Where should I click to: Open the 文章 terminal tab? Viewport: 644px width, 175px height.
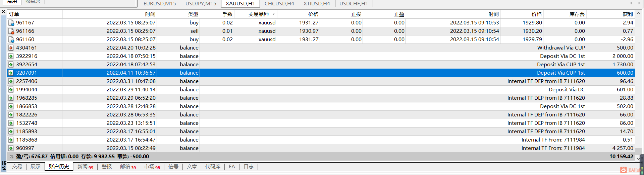click(192, 167)
